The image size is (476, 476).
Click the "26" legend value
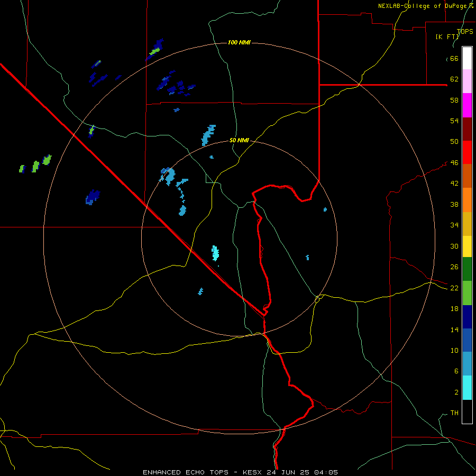point(454,267)
